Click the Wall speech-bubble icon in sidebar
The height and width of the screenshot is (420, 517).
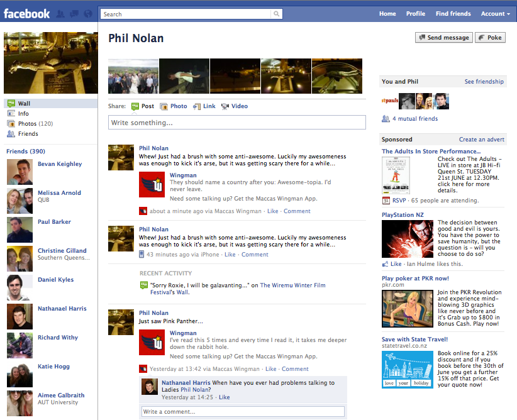11,104
